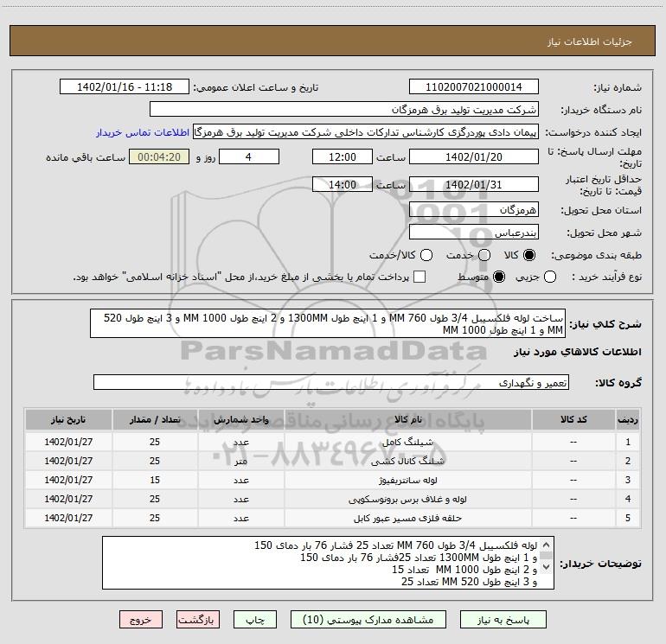The width and height of the screenshot is (666, 644).
Task: Select the کالا radio button
Action: pyautogui.click(x=528, y=255)
